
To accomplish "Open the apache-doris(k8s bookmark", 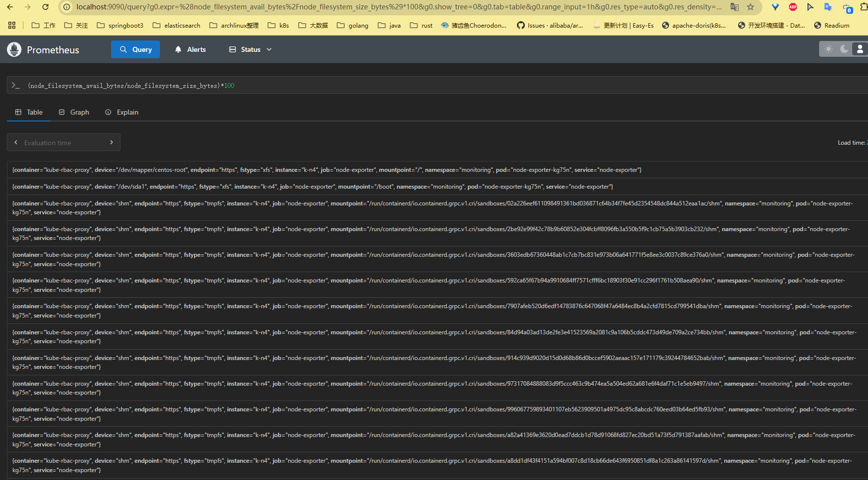I will coord(694,25).
